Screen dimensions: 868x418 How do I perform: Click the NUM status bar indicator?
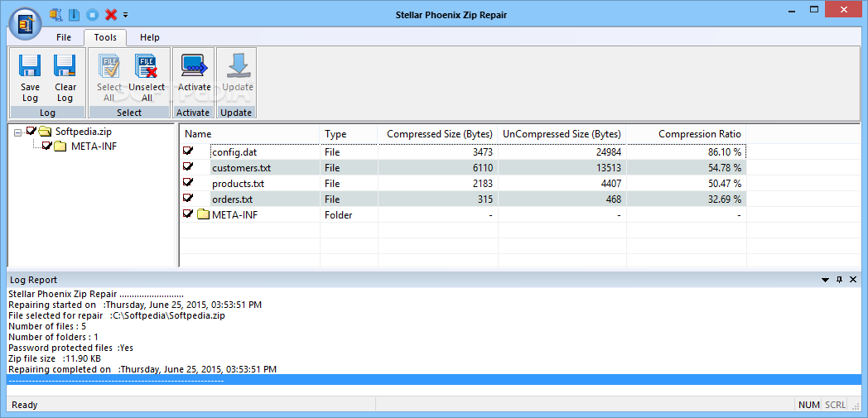[x=808, y=405]
